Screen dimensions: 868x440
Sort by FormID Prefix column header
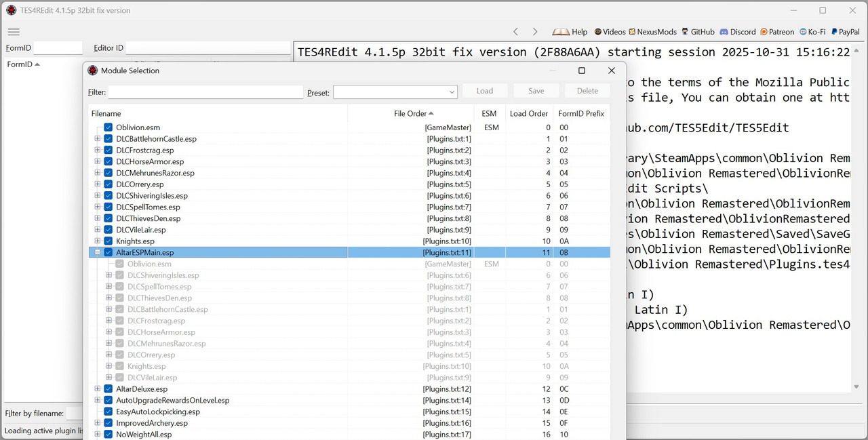pyautogui.click(x=581, y=113)
